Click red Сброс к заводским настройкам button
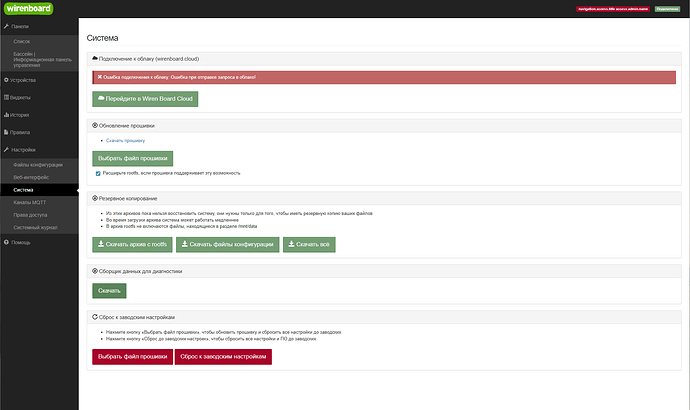This screenshot has height=410, width=690. pos(223,357)
